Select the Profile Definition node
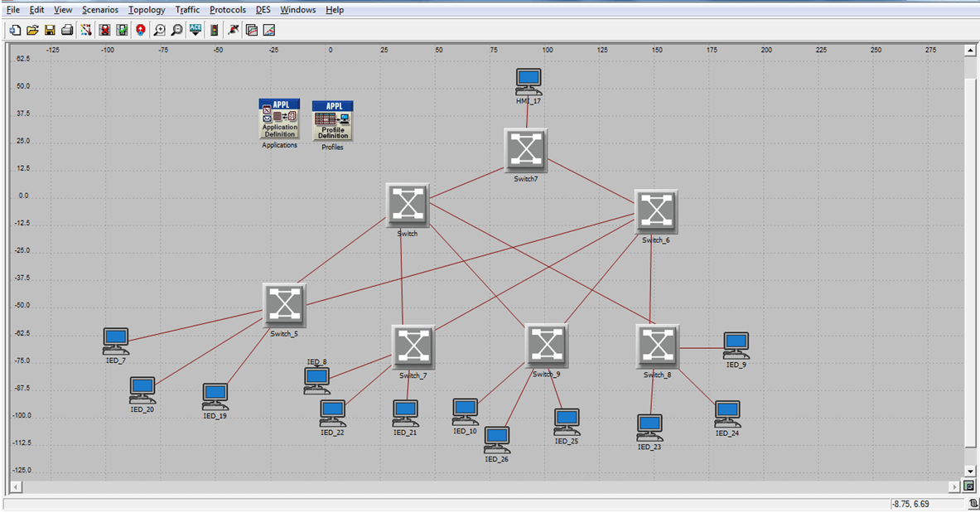This screenshot has width=980, height=513. 332,121
